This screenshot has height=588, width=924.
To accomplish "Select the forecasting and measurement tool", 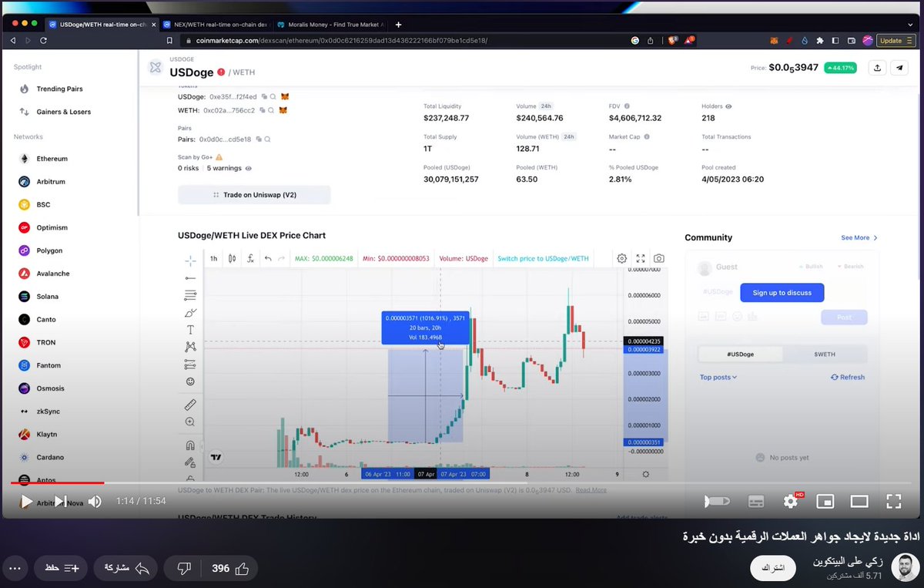I will tap(190, 364).
